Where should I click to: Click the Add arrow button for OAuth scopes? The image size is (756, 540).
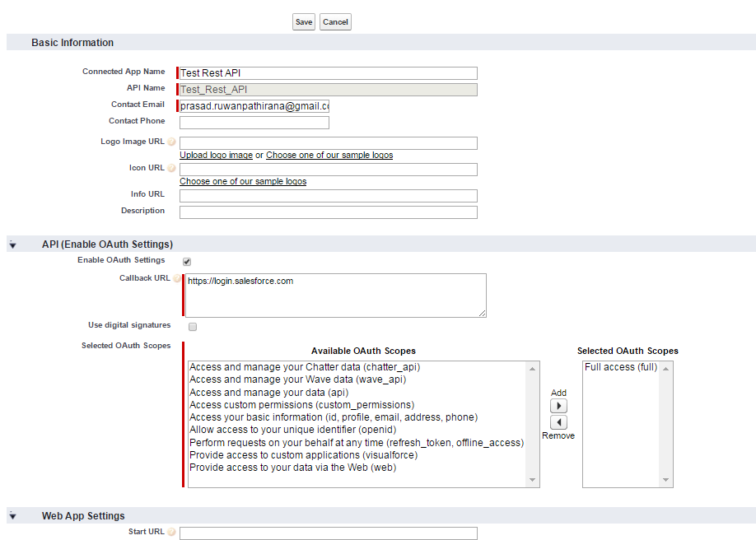tap(558, 406)
